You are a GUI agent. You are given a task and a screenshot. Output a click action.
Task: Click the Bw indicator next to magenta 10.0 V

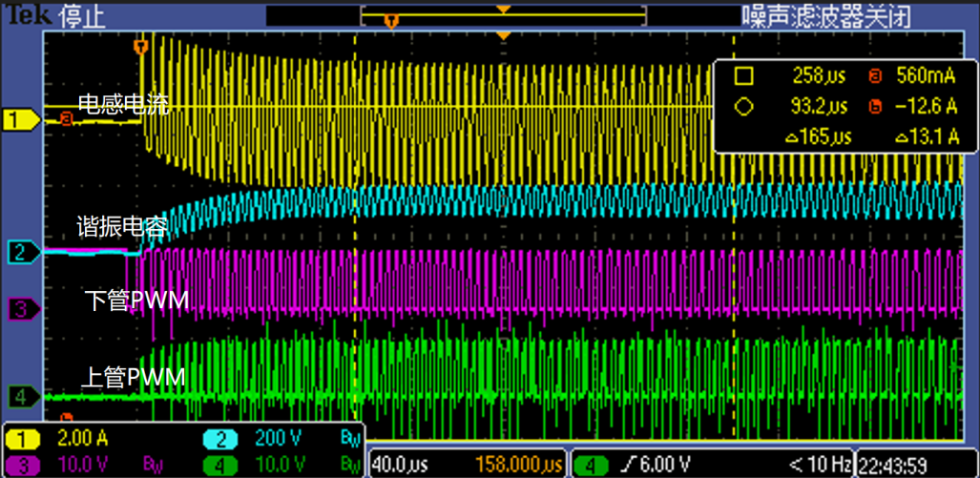click(x=154, y=465)
